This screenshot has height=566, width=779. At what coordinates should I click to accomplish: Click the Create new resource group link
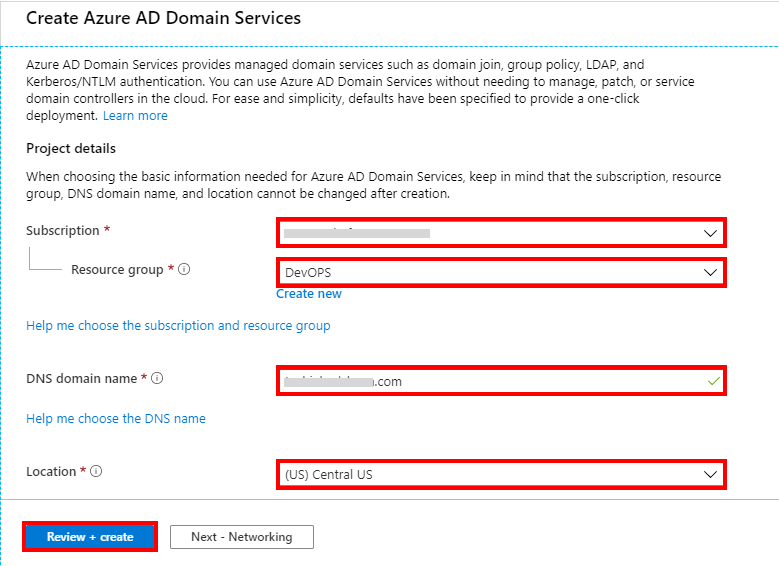[309, 294]
